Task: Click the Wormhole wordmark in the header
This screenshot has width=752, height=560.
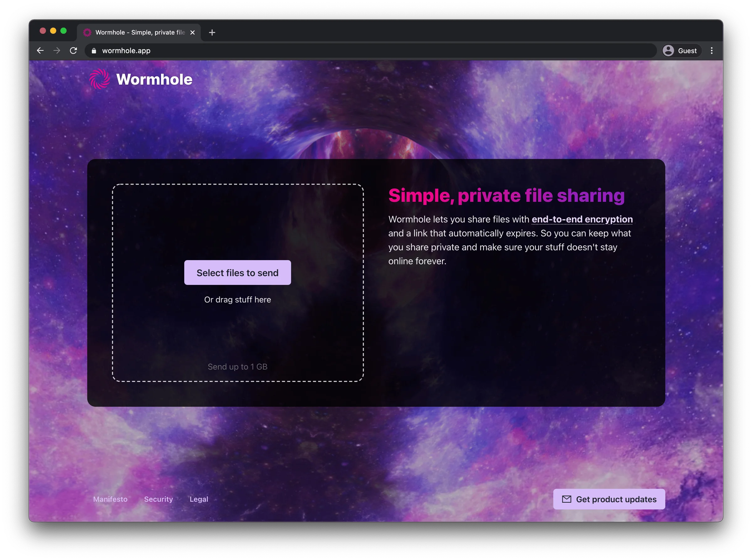Action: point(154,79)
